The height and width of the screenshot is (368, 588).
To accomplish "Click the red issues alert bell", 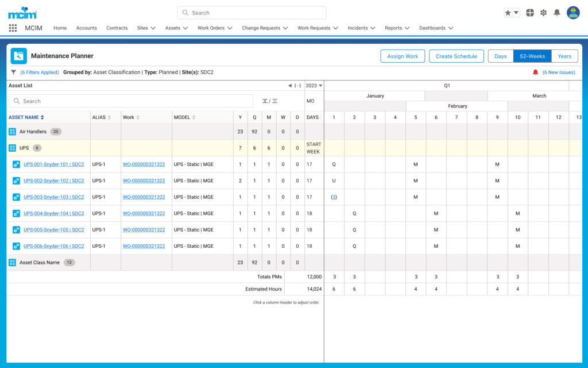I will (536, 72).
